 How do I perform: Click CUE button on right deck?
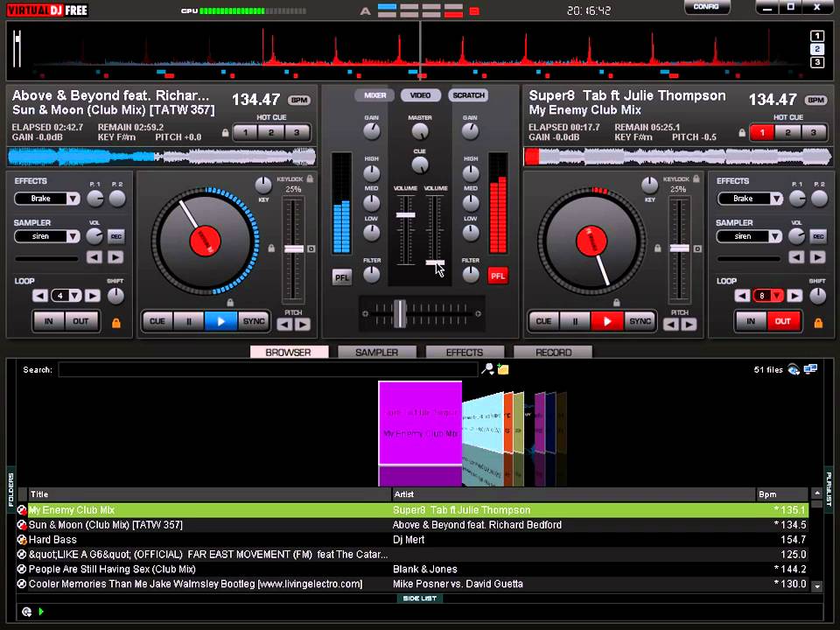(x=543, y=321)
